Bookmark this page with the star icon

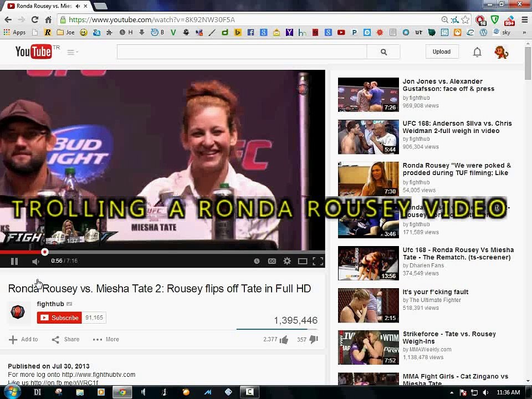pyautogui.click(x=465, y=20)
